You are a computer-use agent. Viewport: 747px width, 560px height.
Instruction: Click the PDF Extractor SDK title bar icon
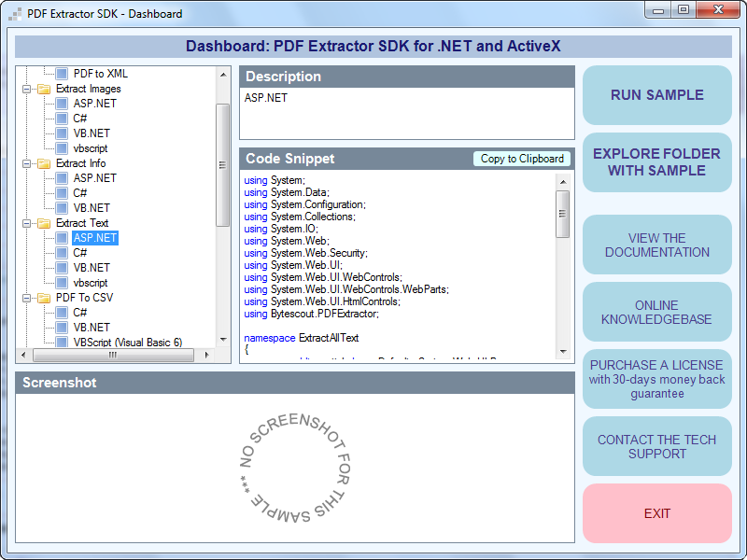(x=15, y=14)
